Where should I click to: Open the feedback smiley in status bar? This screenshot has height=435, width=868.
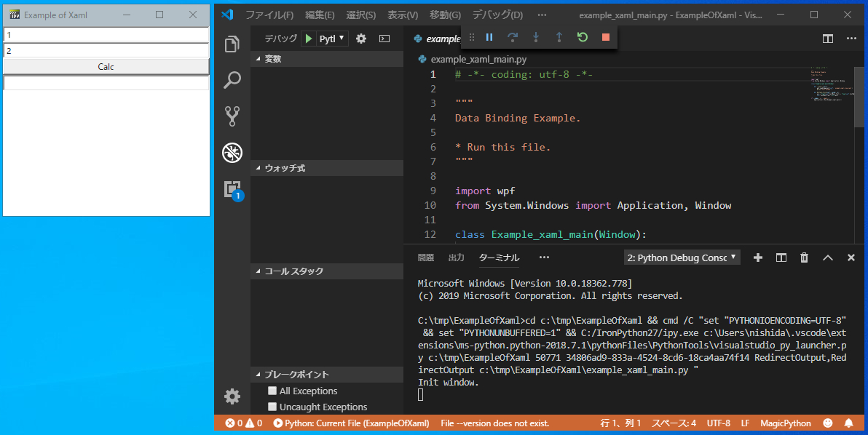[x=828, y=423]
